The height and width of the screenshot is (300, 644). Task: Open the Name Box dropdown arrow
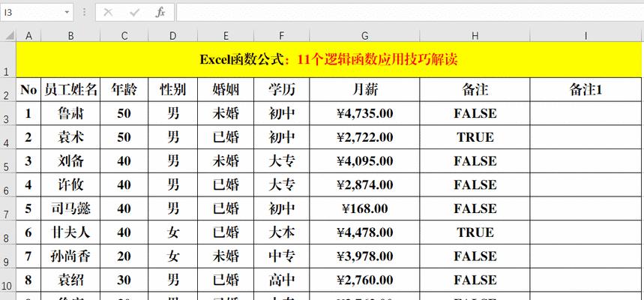click(67, 13)
